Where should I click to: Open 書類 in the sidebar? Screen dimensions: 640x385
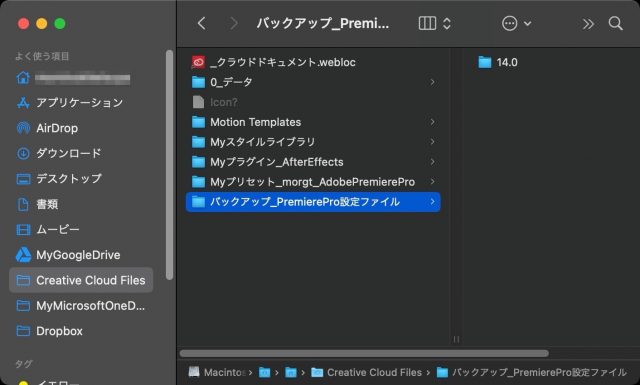(x=81, y=204)
